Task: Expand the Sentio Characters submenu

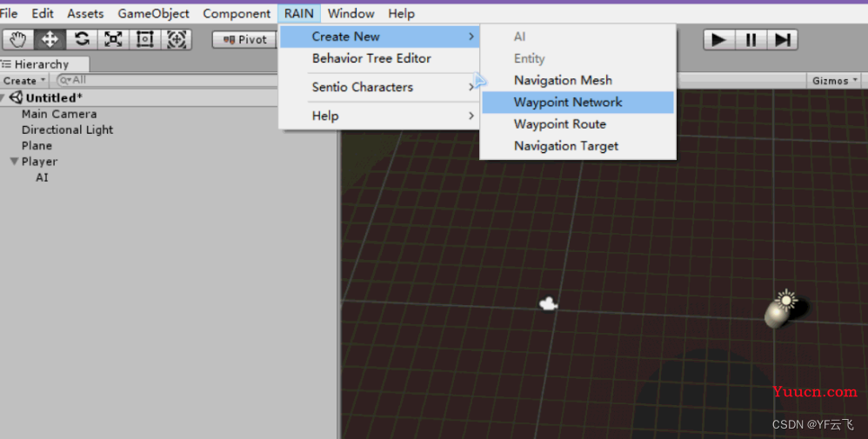Action: tap(380, 87)
